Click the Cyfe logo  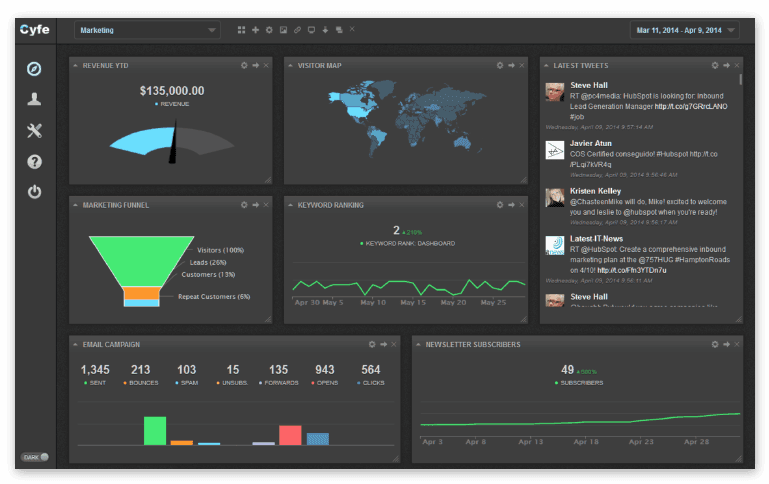click(x=34, y=29)
